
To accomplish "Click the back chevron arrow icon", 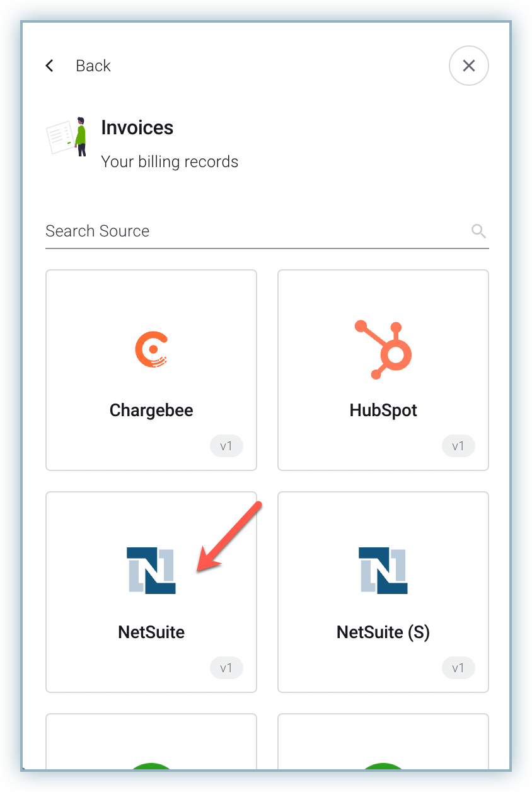I will pos(50,66).
